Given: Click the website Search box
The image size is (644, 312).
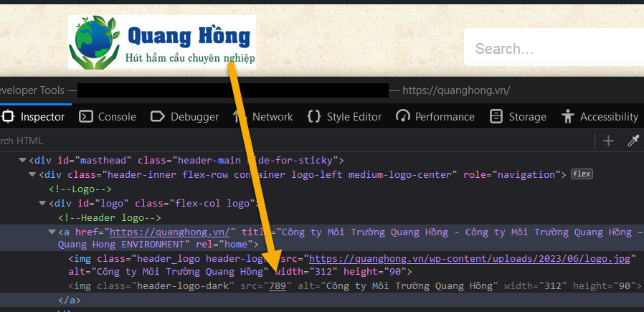Looking at the screenshot, I should pyautogui.click(x=554, y=48).
